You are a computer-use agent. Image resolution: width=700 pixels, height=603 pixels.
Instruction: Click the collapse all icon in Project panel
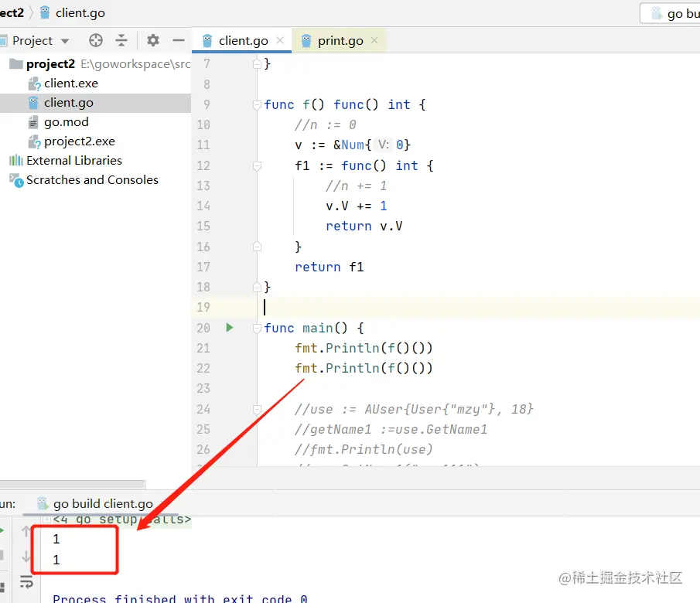click(x=121, y=41)
